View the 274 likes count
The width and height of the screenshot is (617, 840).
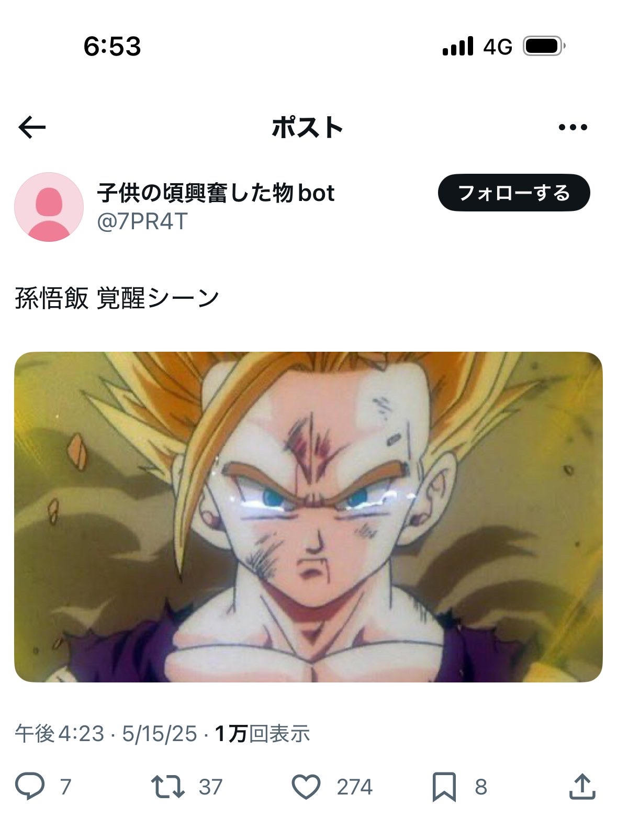[354, 787]
